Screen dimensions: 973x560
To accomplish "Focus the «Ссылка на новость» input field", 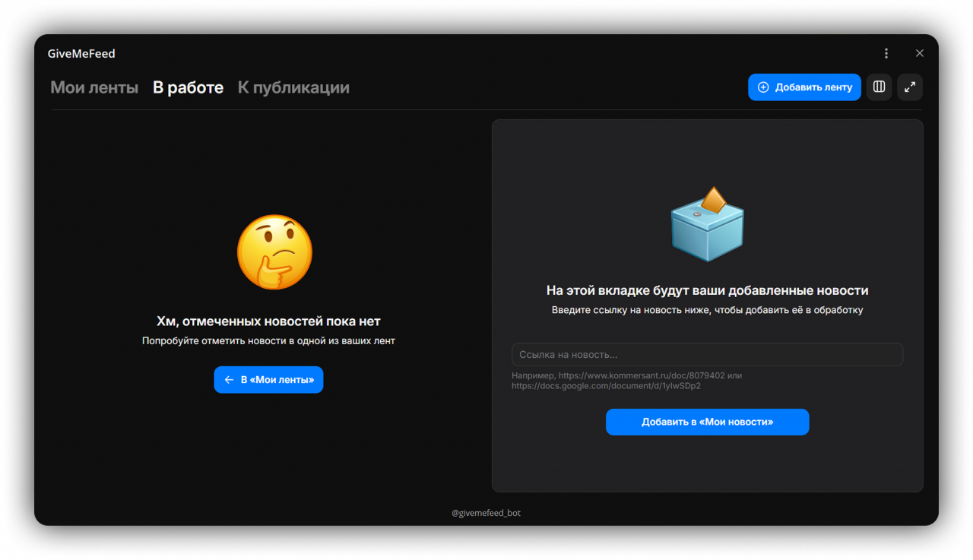I will (707, 355).
